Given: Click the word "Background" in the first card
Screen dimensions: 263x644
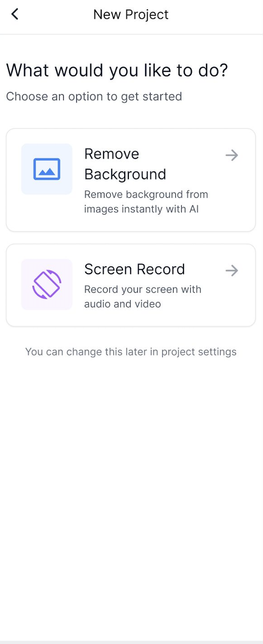Looking at the screenshot, I should pos(125,174).
